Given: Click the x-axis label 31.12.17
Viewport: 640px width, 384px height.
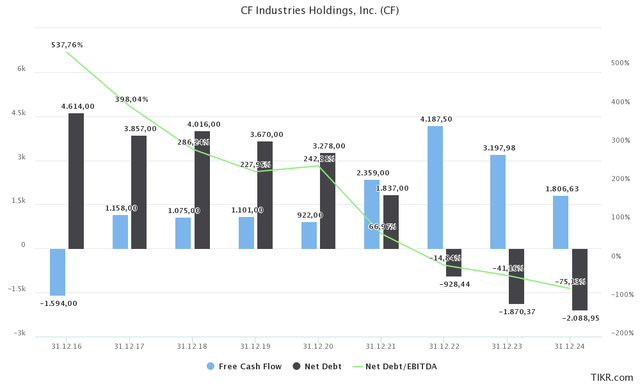Looking at the screenshot, I should click(129, 346).
